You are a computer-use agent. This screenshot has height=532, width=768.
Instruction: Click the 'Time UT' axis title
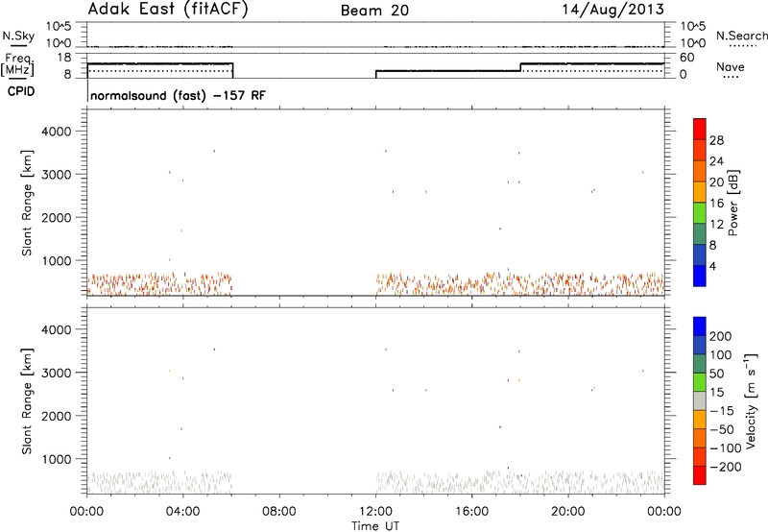click(x=375, y=526)
